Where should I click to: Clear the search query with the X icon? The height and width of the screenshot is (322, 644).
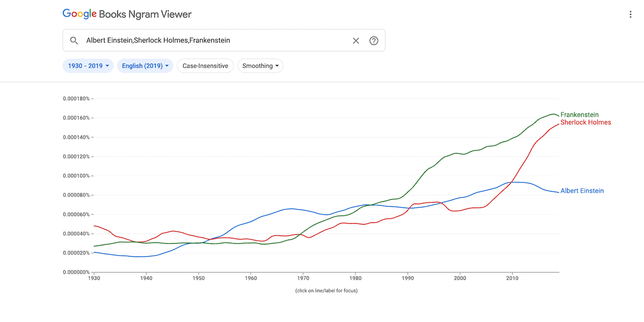(x=356, y=41)
